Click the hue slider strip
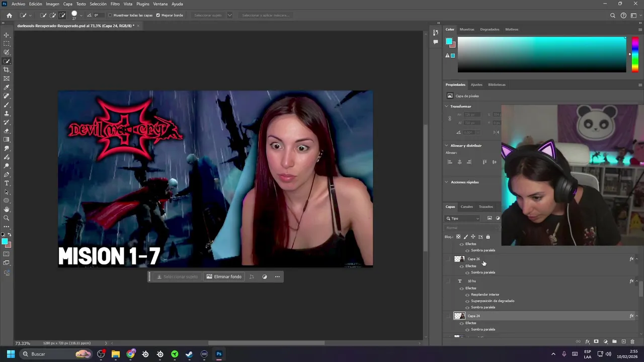 click(635, 55)
